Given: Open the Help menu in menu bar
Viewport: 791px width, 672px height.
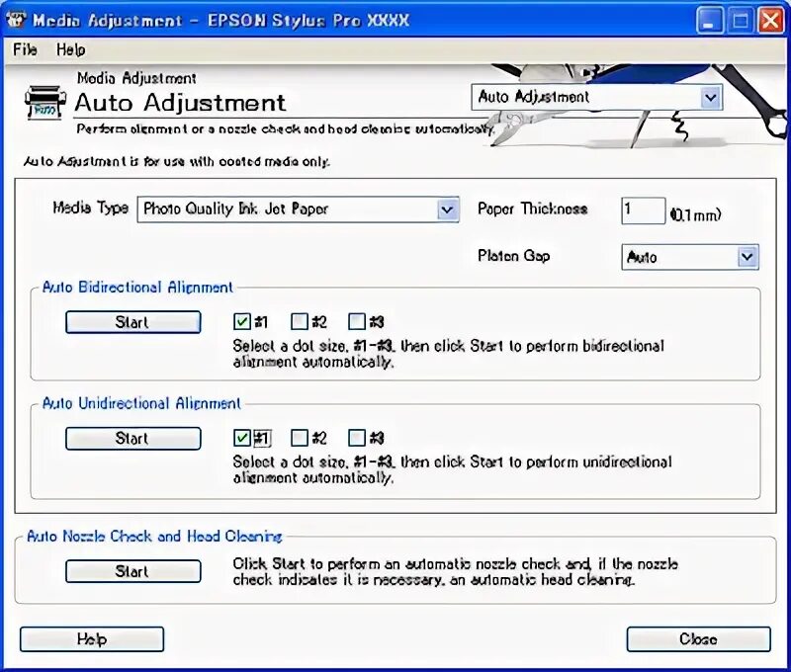Looking at the screenshot, I should coord(70,49).
